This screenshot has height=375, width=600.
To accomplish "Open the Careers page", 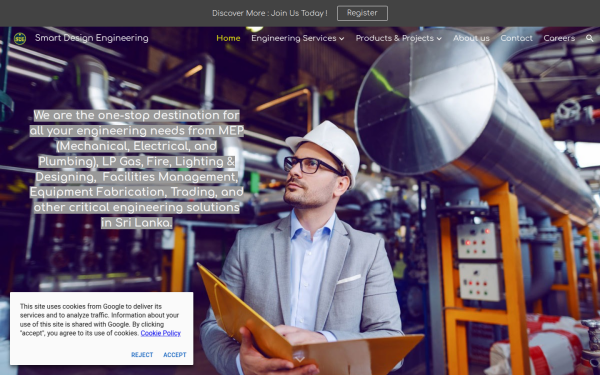I will [559, 38].
